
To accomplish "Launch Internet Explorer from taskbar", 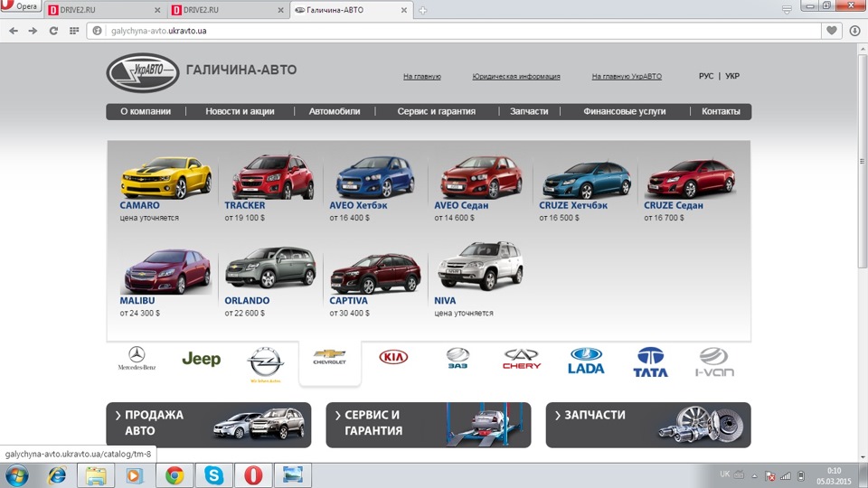I will [x=56, y=476].
